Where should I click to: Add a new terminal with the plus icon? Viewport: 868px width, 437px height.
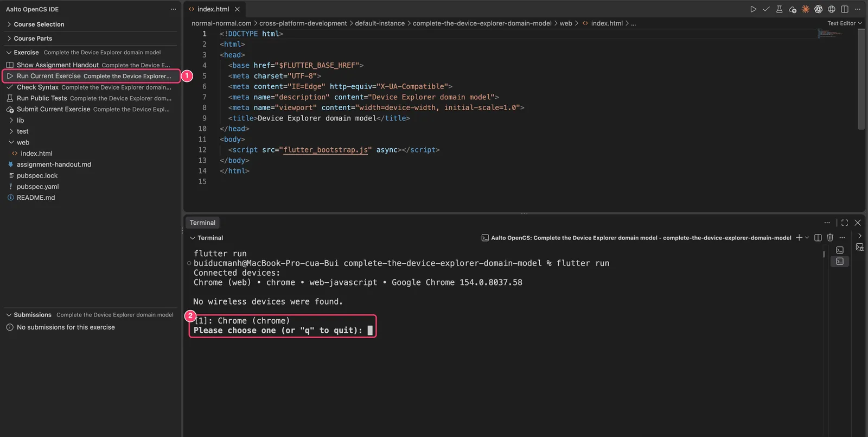799,238
